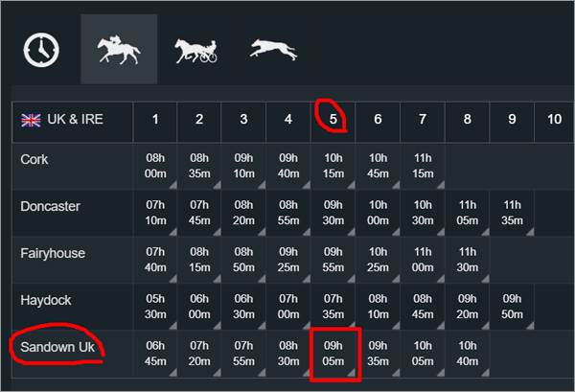
Task: Open Cork race 1 at 08h 00m
Action: coord(153,167)
